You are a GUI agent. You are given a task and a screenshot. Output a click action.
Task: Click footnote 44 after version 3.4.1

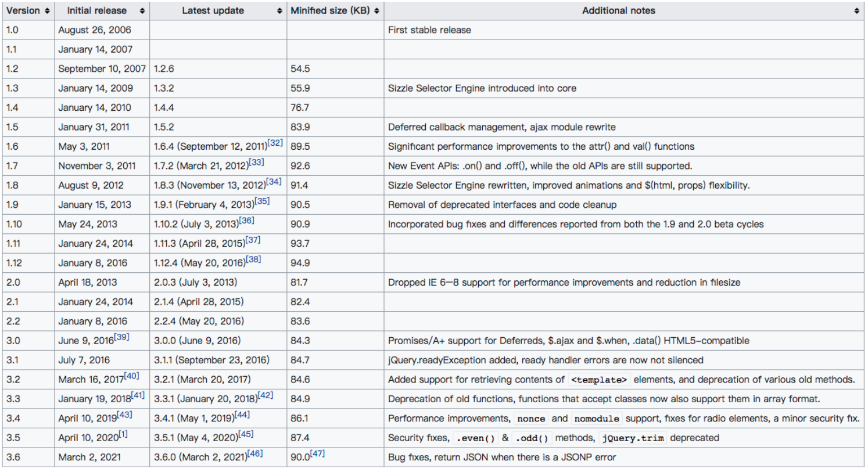pos(242,415)
